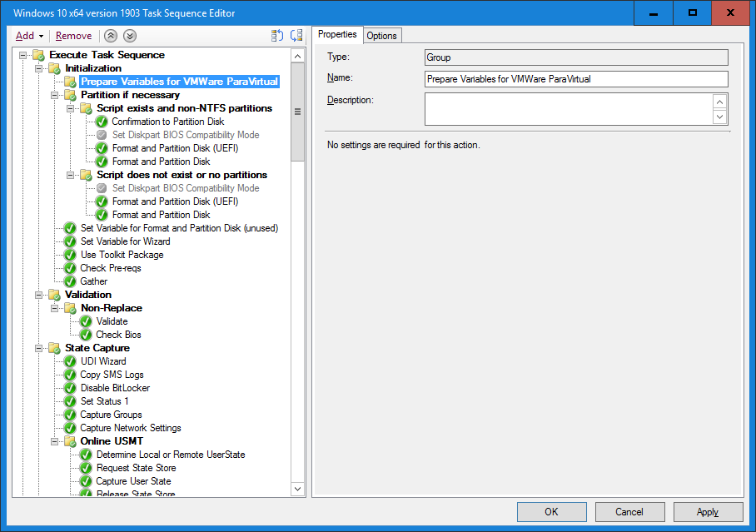Select first Format and Partition Disk (UEFI) step
This screenshot has height=532, width=756.
coord(175,148)
